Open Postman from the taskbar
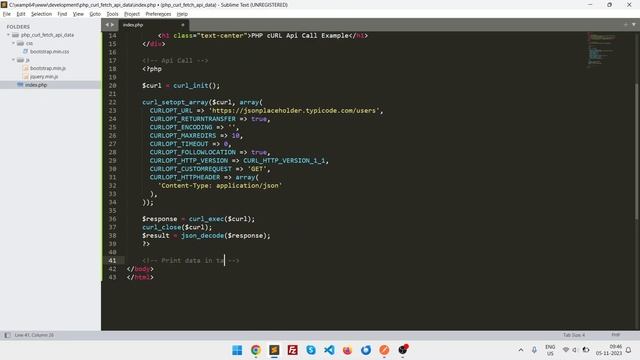Viewport: 640px width, 360px height. (x=384, y=350)
